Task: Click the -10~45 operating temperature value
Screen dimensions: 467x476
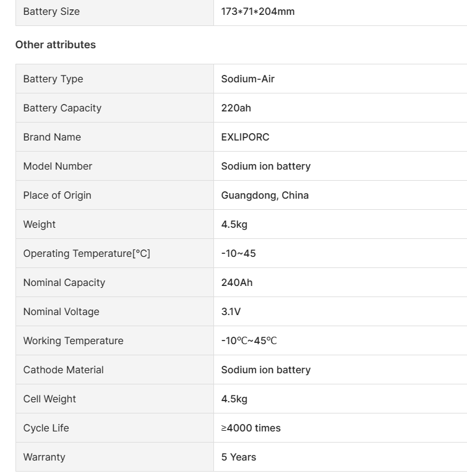Action: 238,253
